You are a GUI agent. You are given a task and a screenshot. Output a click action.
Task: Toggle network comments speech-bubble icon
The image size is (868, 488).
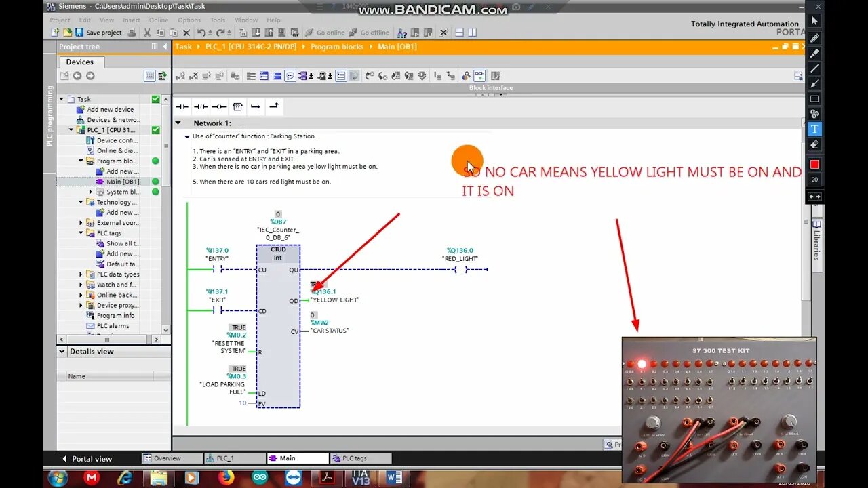[290, 76]
